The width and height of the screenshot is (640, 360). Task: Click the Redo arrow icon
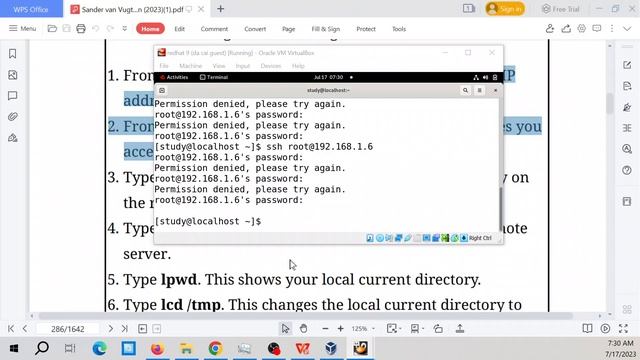(110, 29)
